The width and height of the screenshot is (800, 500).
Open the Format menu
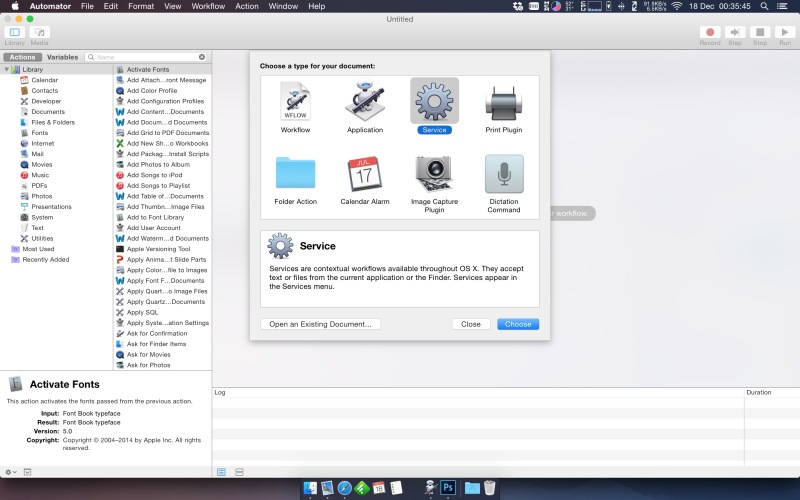[x=141, y=6]
